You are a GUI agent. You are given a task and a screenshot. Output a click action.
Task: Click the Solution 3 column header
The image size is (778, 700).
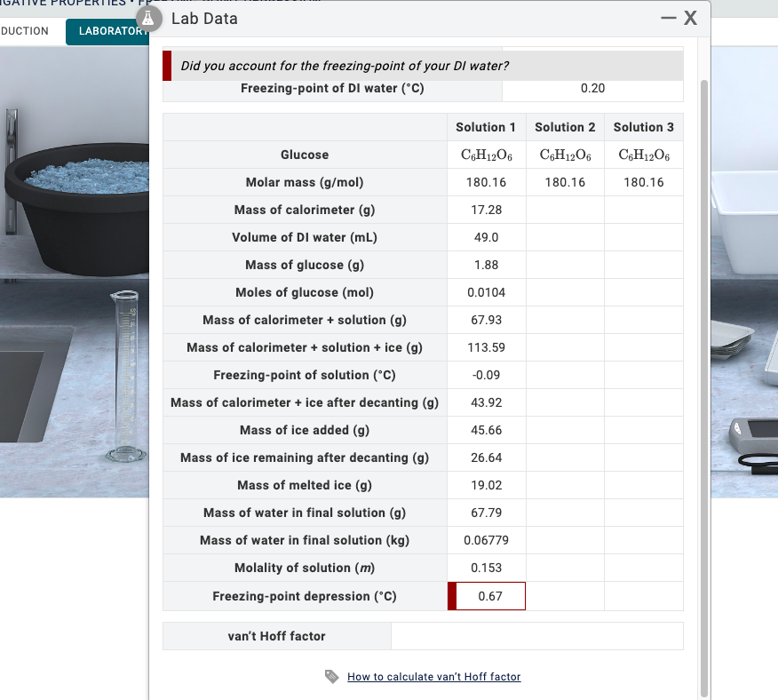(x=644, y=128)
